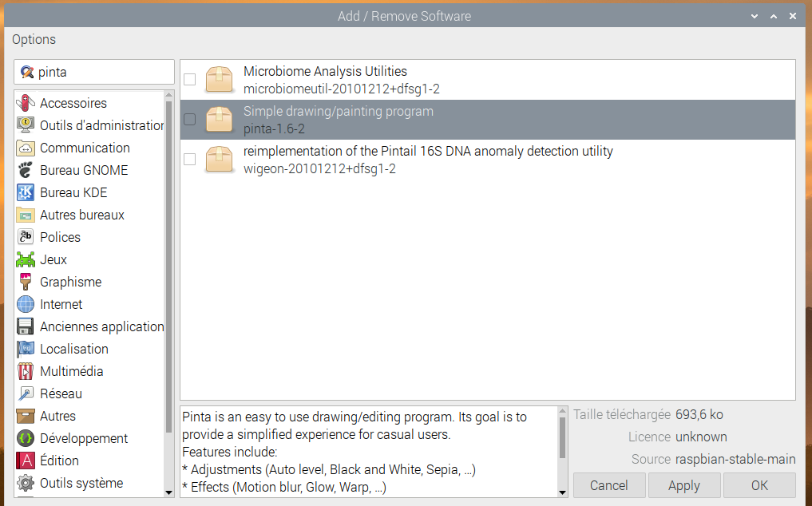Click the description pane scrollbar thumb
The width and height of the screenshot is (812, 506).
coord(562,437)
